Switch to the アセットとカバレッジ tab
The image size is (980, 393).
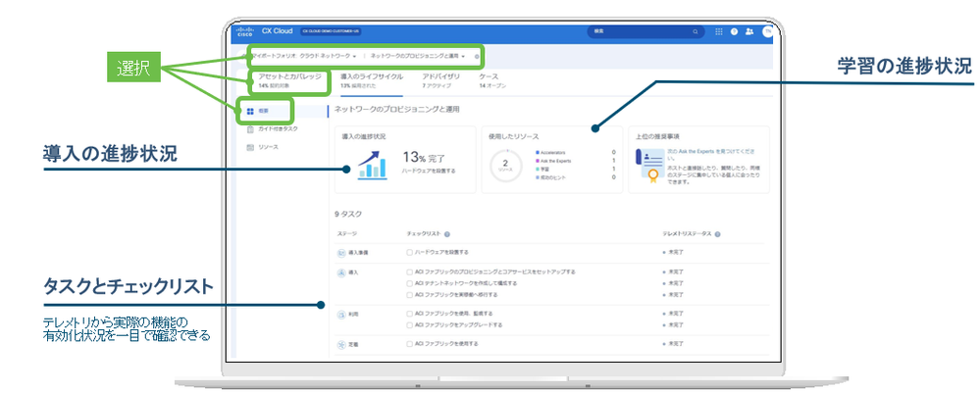pos(290,80)
